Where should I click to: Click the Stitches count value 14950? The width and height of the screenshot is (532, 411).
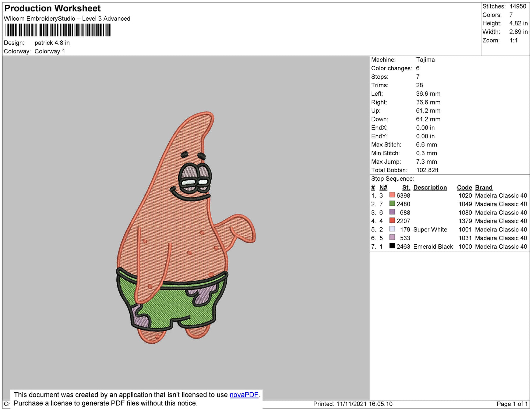point(518,6)
